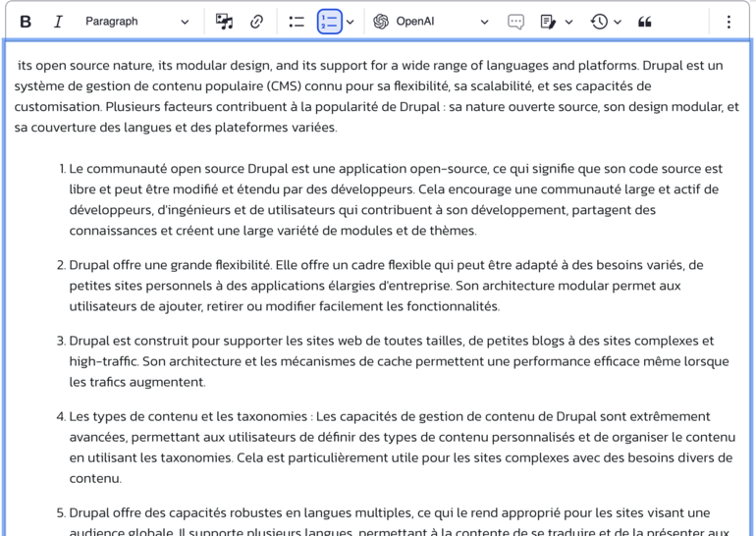This screenshot has width=756, height=536.
Task: Click list item 4 'Les types de contenu'
Action: click(402, 448)
